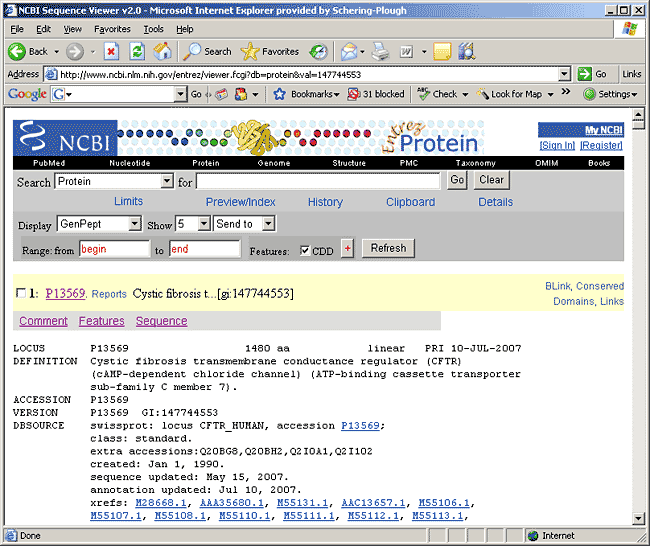Expand the Back button history arrow

[56, 52]
